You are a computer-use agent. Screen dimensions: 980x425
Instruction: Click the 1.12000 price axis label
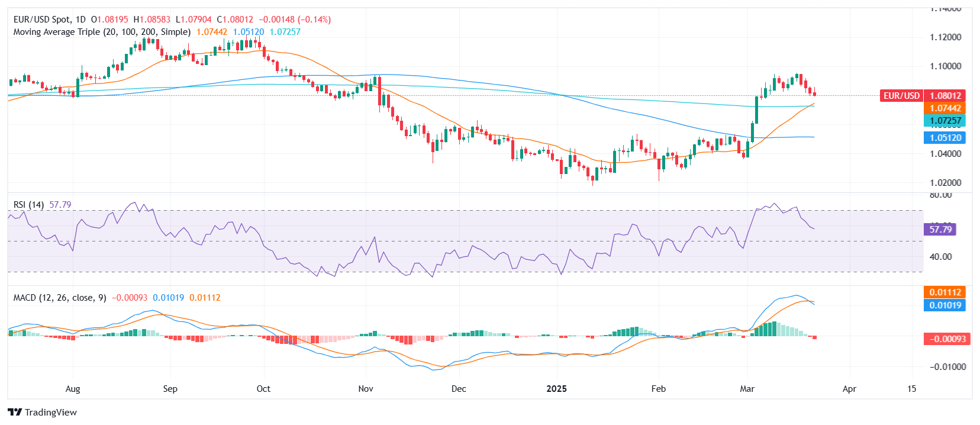tap(944, 37)
